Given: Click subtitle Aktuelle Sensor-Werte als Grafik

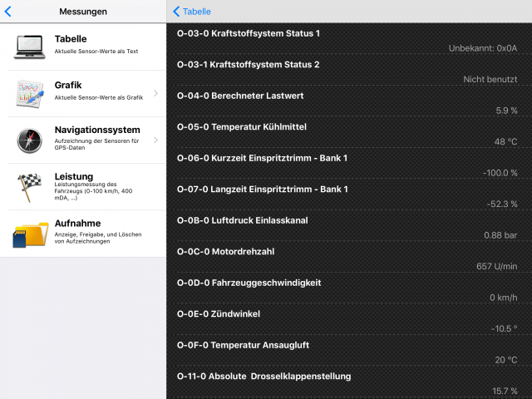Looking at the screenshot, I should [x=99, y=98].
